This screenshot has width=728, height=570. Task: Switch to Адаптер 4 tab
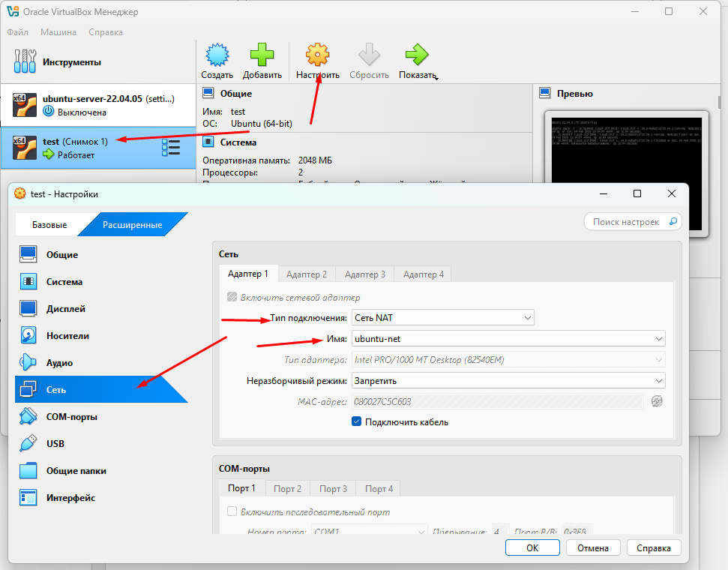pos(424,274)
